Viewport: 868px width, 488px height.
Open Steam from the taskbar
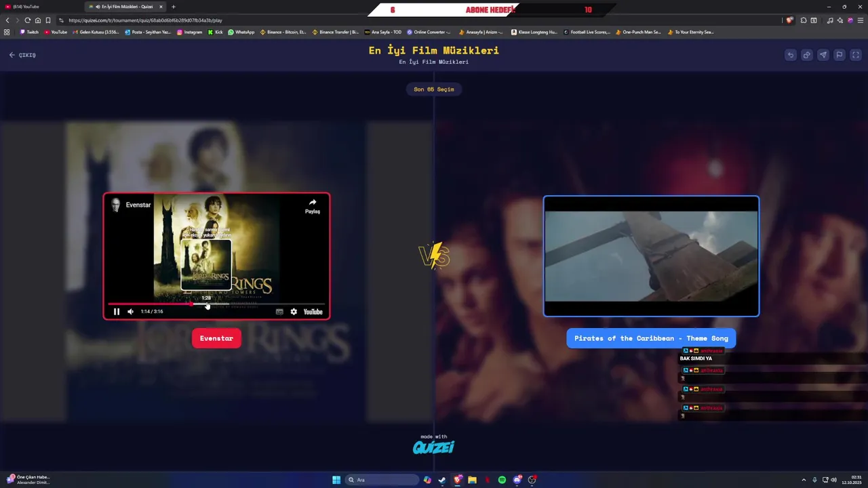[x=442, y=480]
